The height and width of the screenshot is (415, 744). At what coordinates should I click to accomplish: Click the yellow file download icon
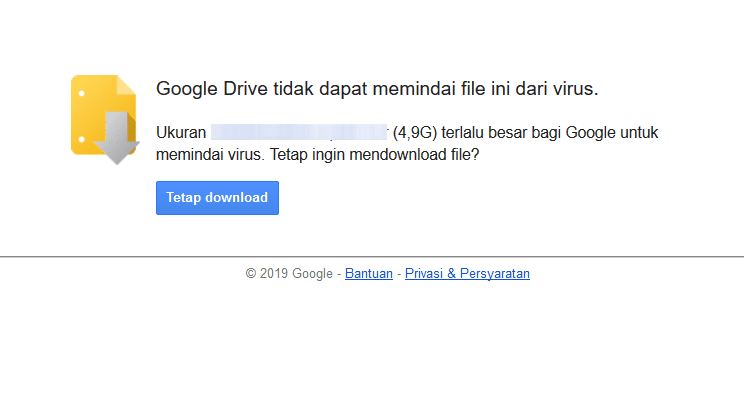coord(105,119)
